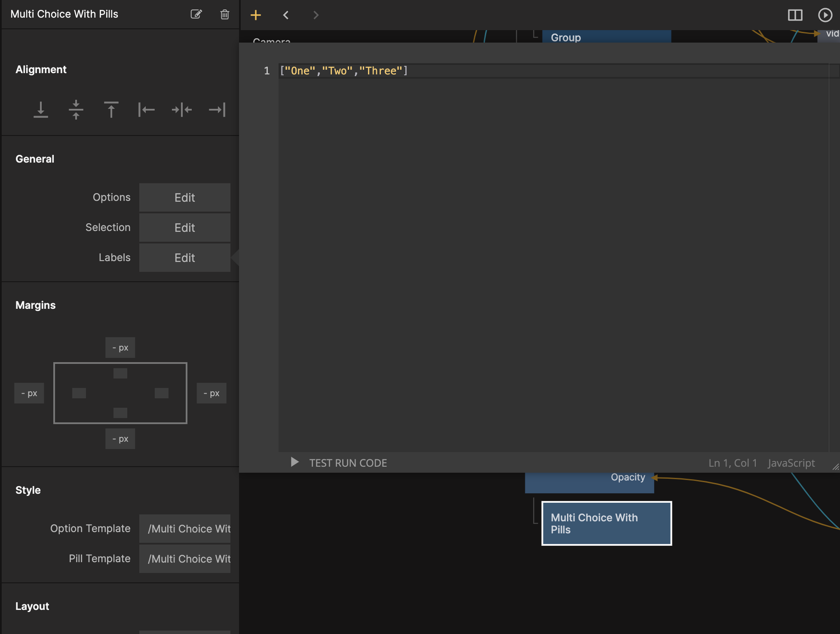Select the align-top alignment icon

111,110
